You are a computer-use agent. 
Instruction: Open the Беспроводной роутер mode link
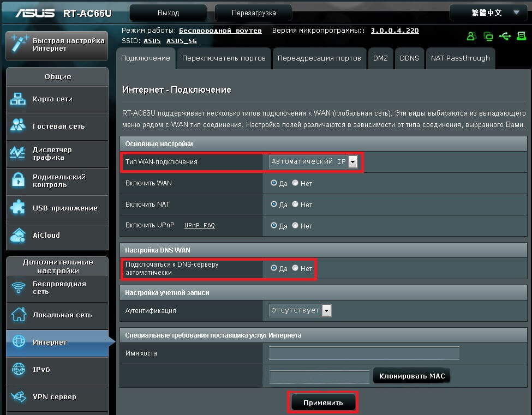[x=220, y=31]
